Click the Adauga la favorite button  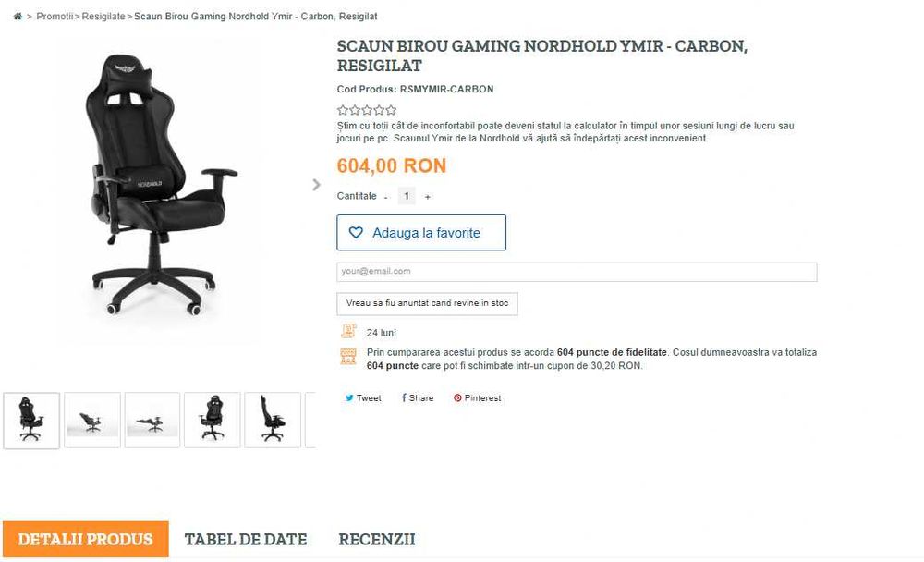(x=421, y=233)
